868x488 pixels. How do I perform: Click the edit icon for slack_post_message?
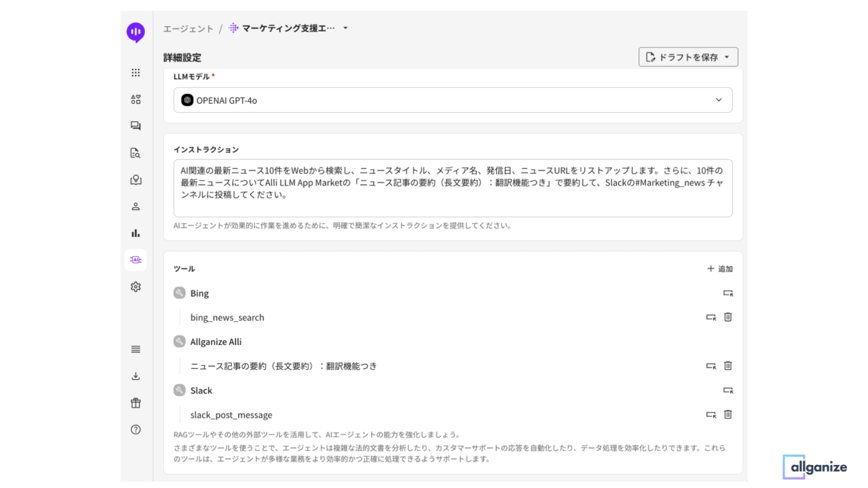pyautogui.click(x=711, y=414)
